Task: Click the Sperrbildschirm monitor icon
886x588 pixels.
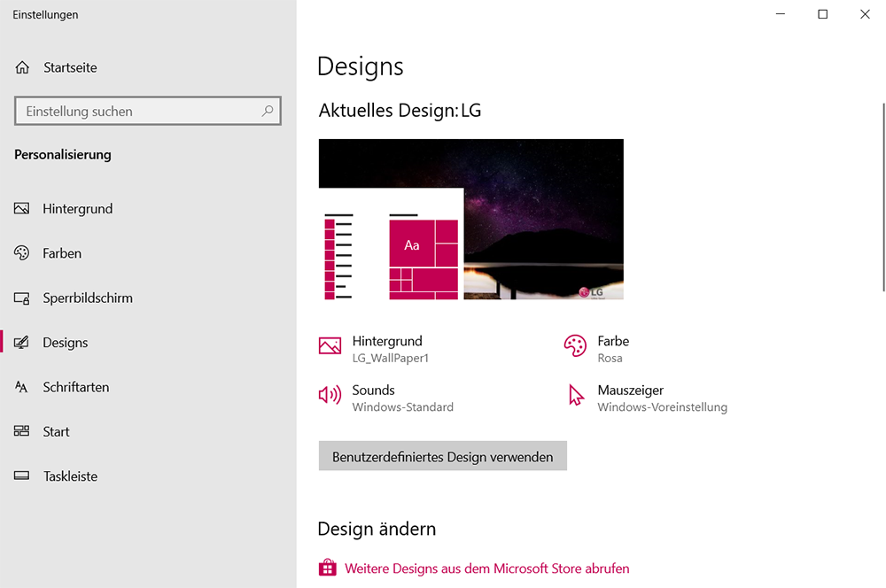Action: point(22,298)
